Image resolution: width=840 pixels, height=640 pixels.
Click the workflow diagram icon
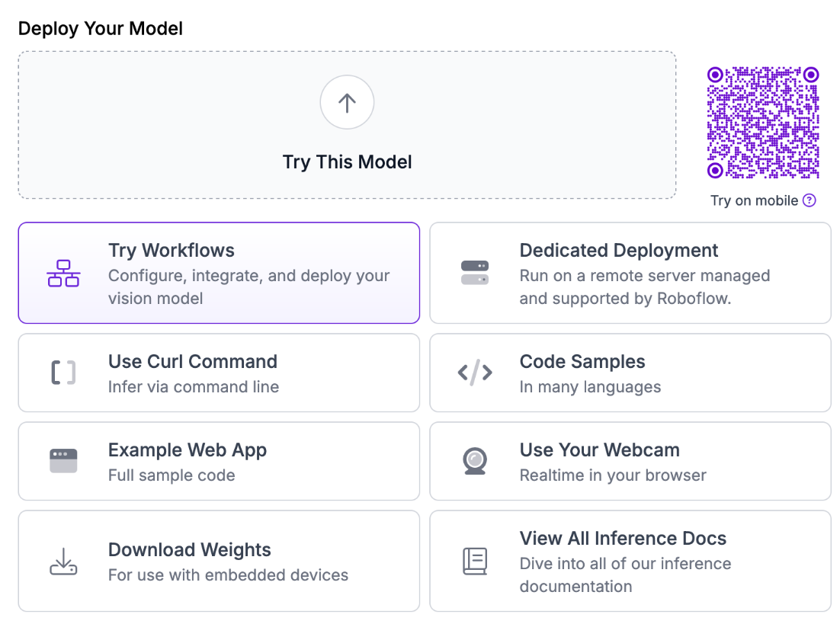pos(63,274)
